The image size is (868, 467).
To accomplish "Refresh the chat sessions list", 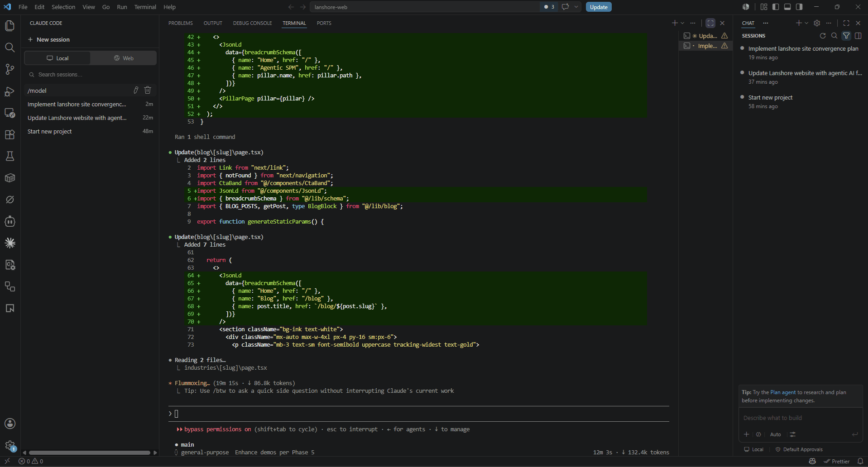I will click(823, 36).
